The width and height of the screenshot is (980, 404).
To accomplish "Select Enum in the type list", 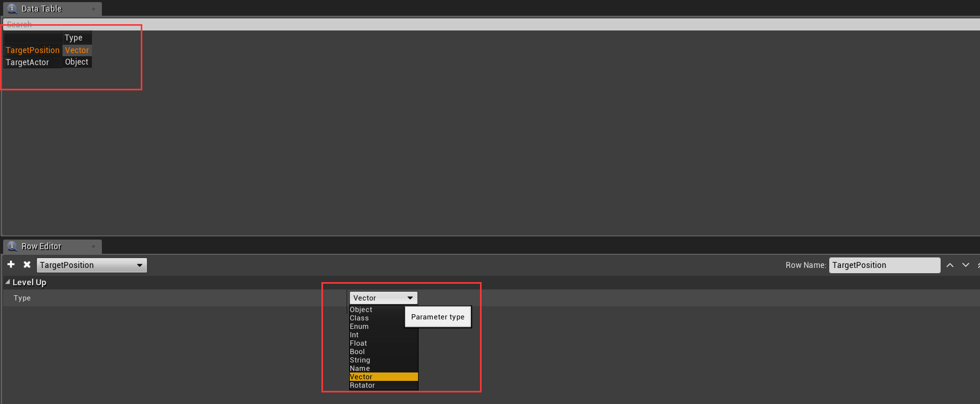I will coord(383,326).
